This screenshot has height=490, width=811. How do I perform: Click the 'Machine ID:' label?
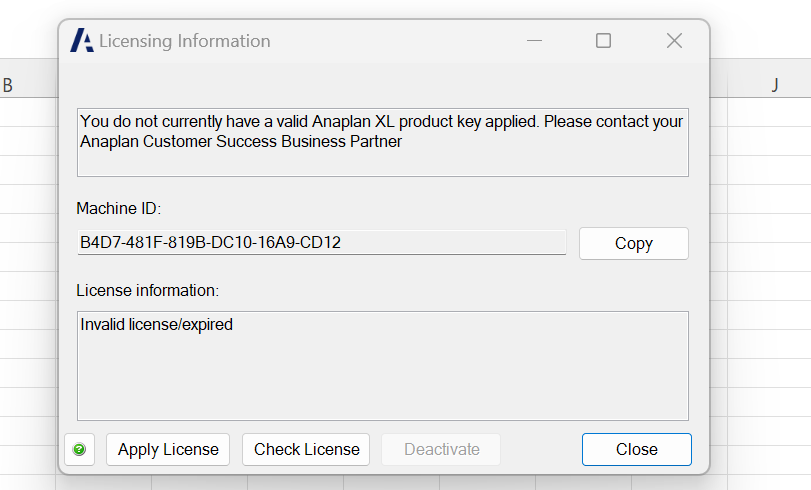118,208
